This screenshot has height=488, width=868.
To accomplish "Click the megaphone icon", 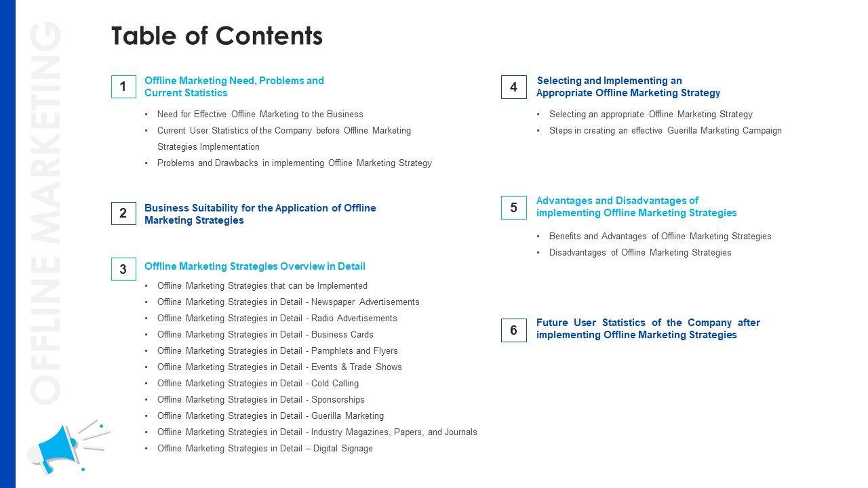I will (64, 446).
